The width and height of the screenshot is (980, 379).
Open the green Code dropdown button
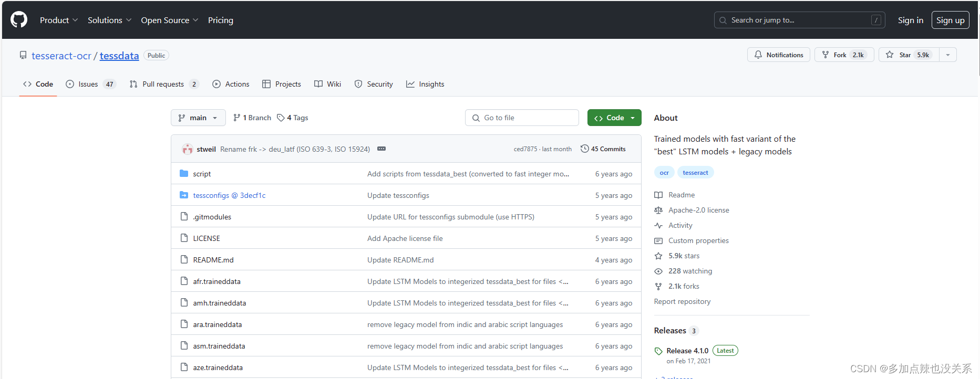(614, 118)
